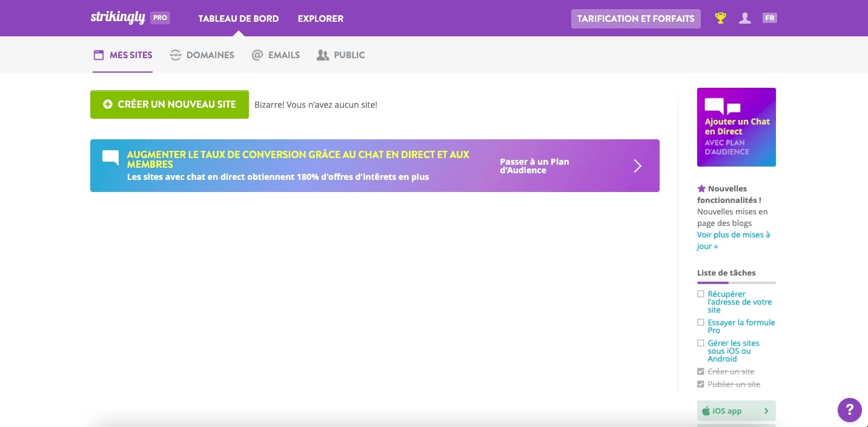The height and width of the screenshot is (427, 868).
Task: Open the account profile icon
Action: tap(744, 18)
